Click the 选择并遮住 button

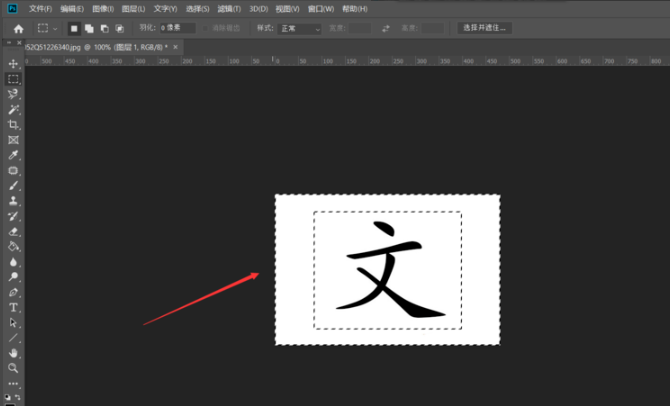(x=484, y=29)
